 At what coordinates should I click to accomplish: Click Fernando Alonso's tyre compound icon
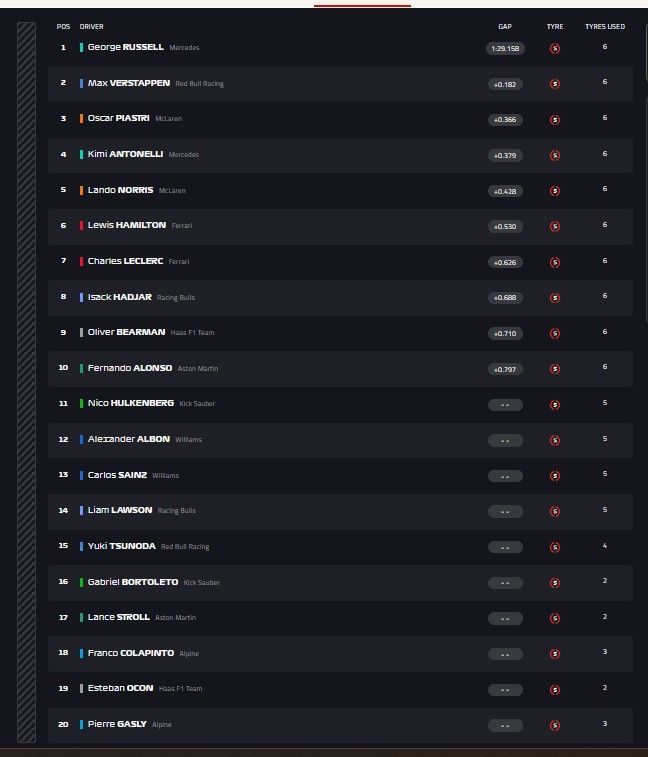coord(555,369)
